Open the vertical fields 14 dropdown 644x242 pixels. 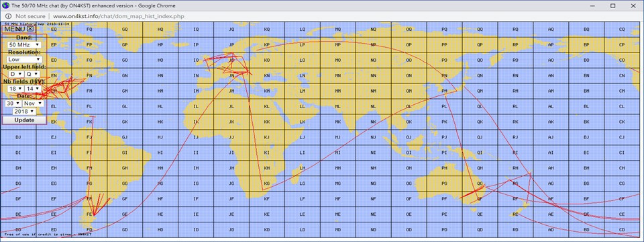[32, 89]
